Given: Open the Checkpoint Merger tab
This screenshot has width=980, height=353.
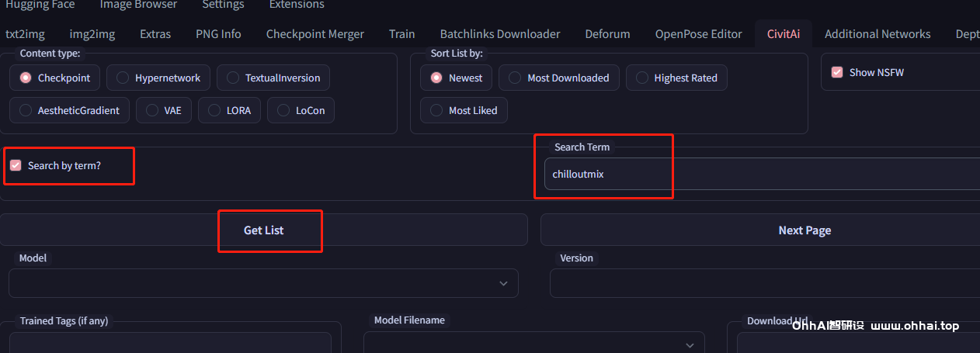Looking at the screenshot, I should pos(315,33).
